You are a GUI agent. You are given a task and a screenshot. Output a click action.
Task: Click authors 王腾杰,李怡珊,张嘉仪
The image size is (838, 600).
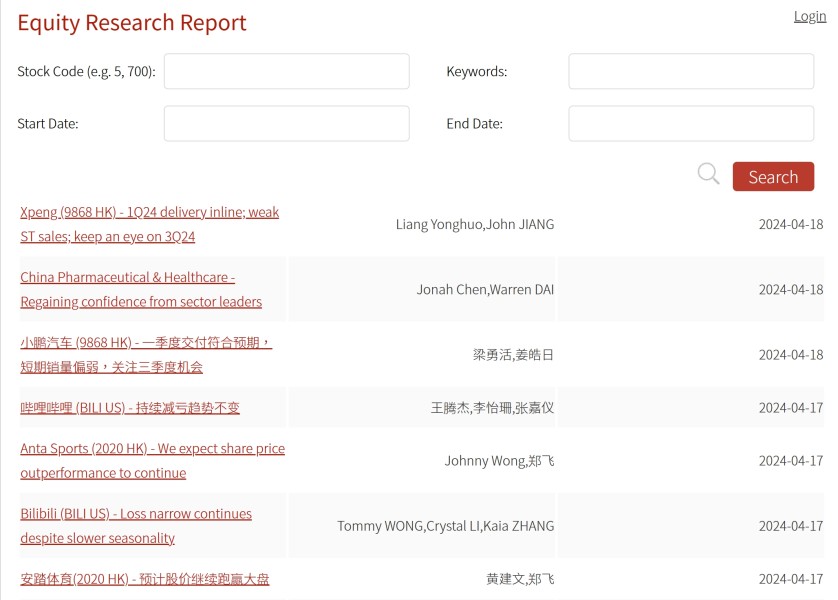(492, 408)
